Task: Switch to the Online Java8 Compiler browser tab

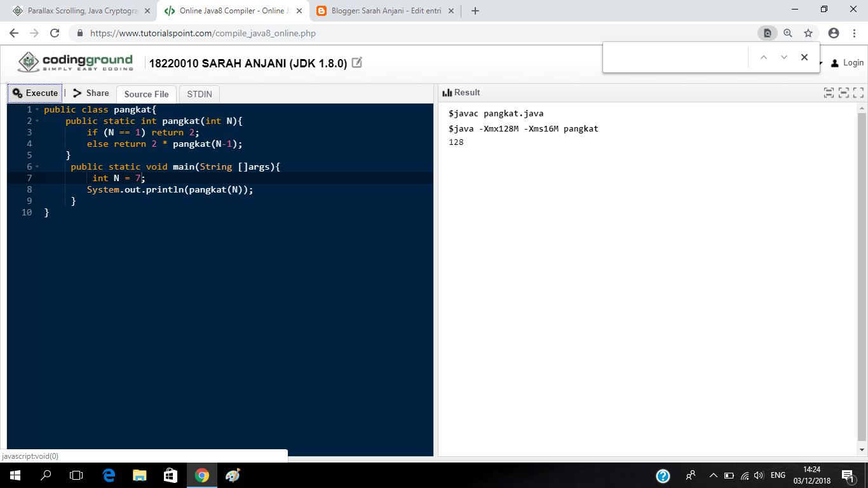Action: 229,11
